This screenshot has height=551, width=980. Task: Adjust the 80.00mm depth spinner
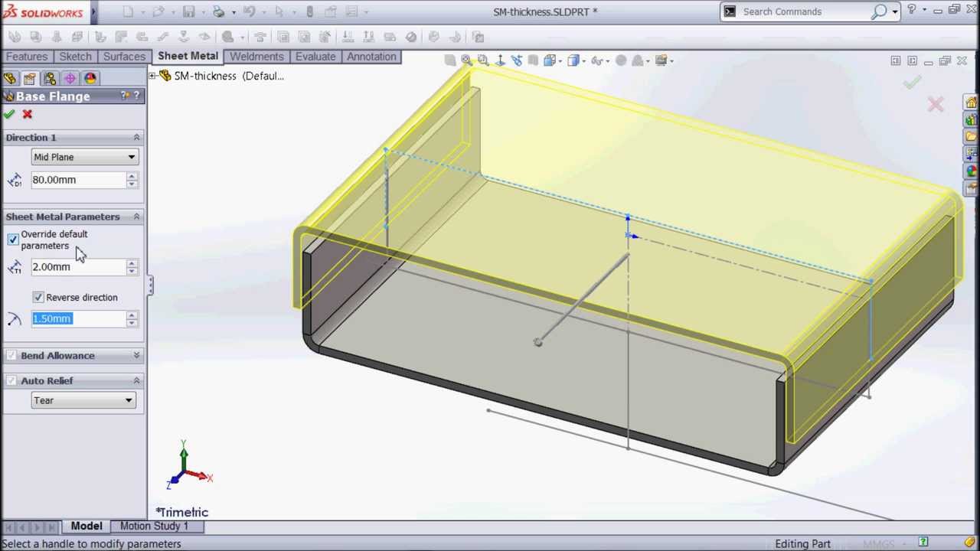(132, 180)
